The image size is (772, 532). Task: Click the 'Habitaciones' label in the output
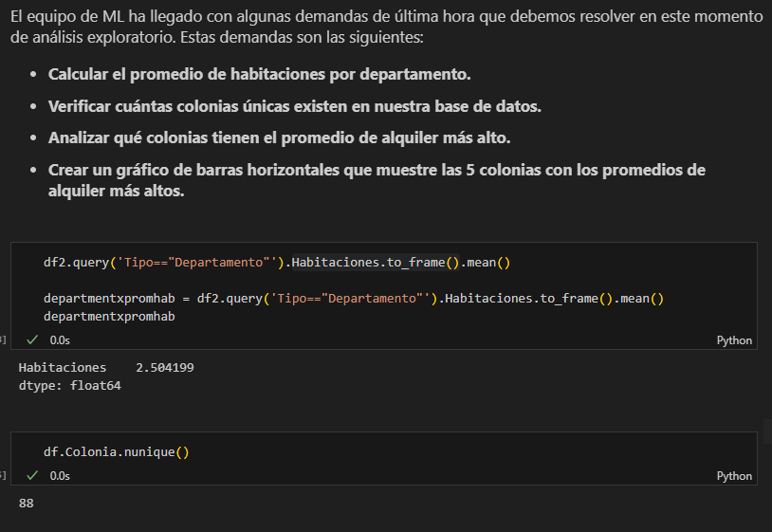[x=63, y=368]
